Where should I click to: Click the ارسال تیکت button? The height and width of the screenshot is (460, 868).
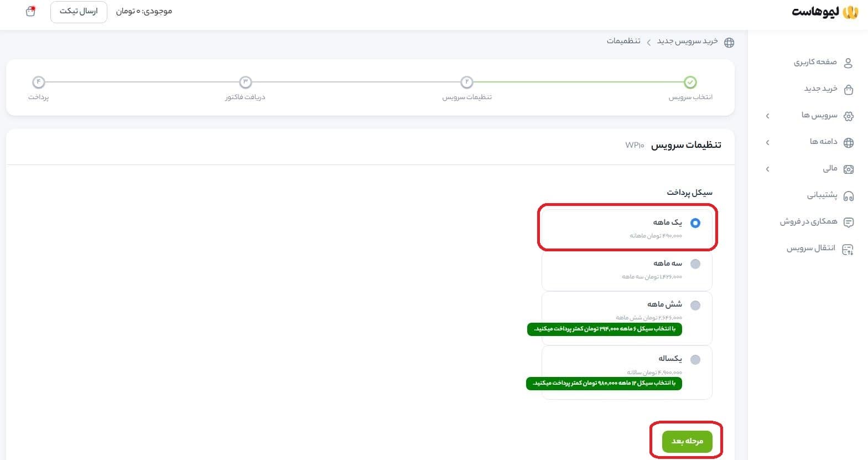79,12
